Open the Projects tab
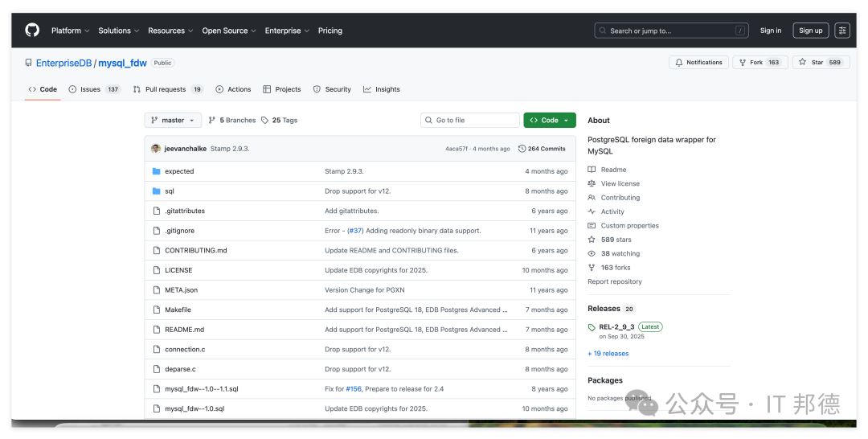The width and height of the screenshot is (868, 439). click(282, 89)
